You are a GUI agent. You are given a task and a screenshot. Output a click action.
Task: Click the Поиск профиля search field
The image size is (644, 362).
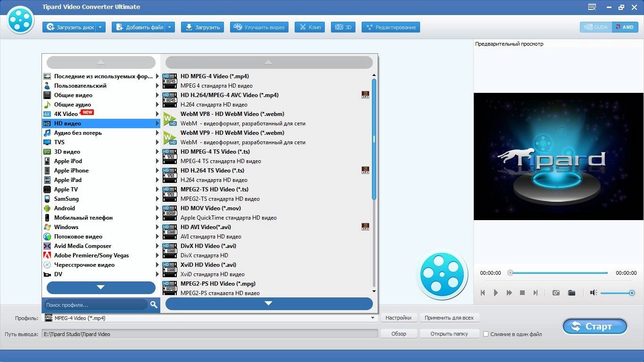click(x=95, y=305)
